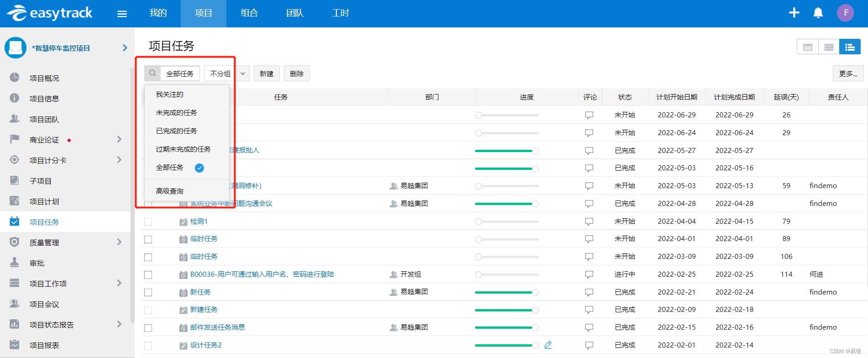Expand 质量管理 submenu arrow
The width and height of the screenshot is (868, 358).
[119, 242]
